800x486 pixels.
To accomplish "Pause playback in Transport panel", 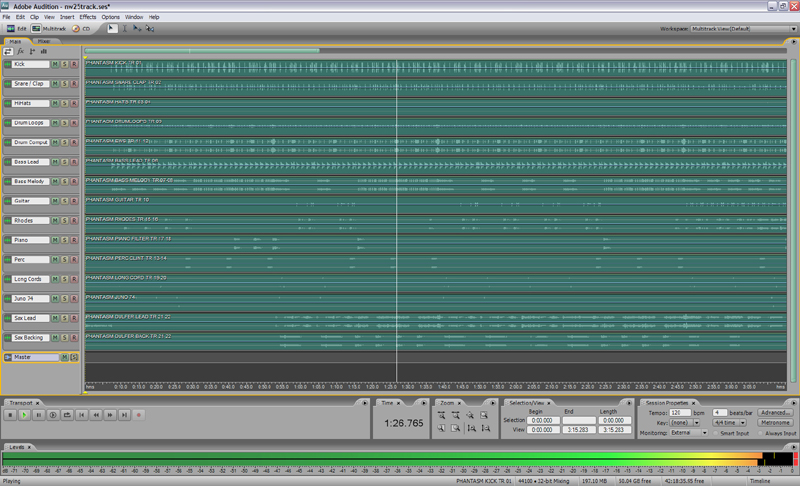I will [38, 415].
